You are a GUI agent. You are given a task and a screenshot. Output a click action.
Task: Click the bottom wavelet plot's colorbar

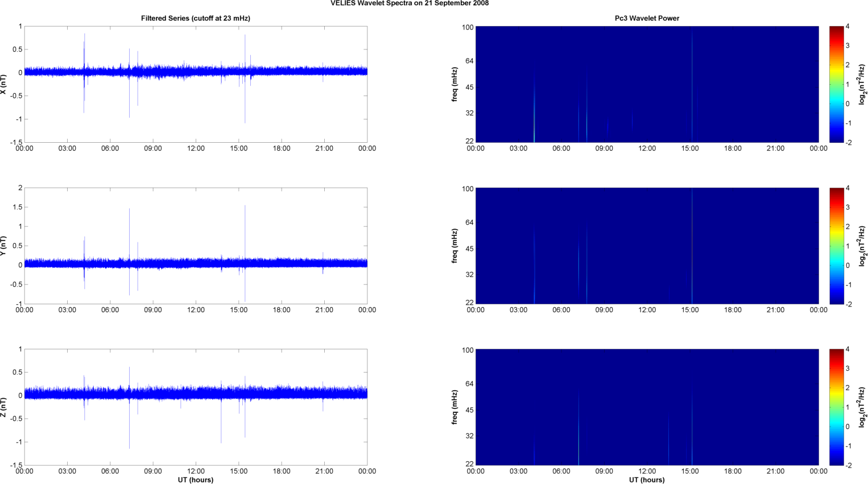[x=836, y=407]
